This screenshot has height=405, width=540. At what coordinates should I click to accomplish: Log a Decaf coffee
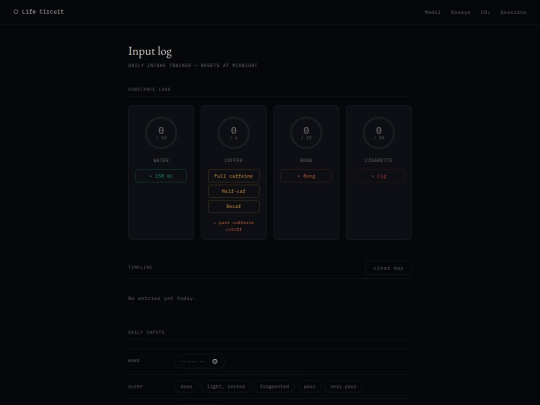coord(233,206)
